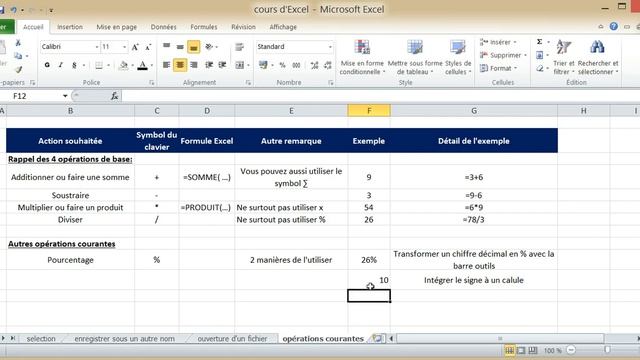Screen dimensions: 640x360
Task: Click Insérer cells button
Action: click(498, 42)
